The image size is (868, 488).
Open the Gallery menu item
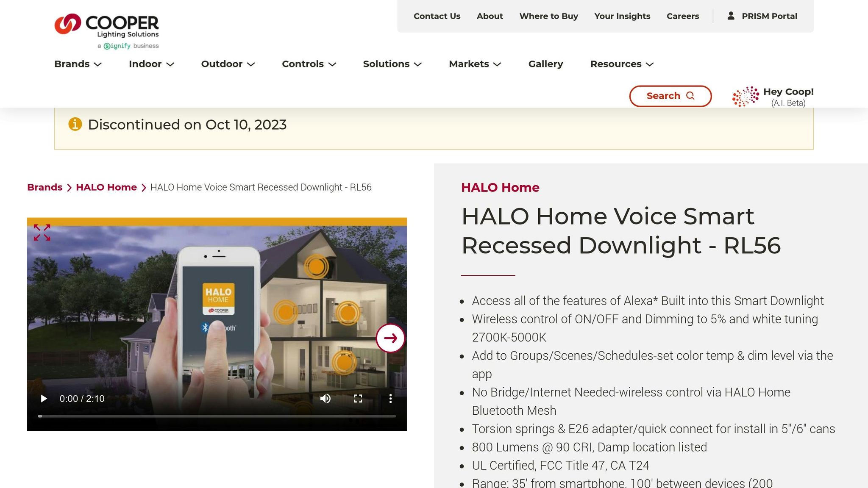click(x=545, y=64)
